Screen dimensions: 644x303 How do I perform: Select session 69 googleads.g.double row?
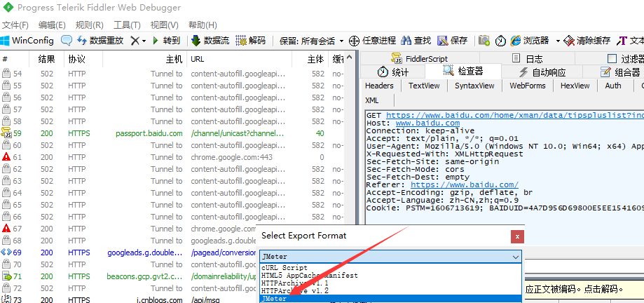tap(128, 252)
